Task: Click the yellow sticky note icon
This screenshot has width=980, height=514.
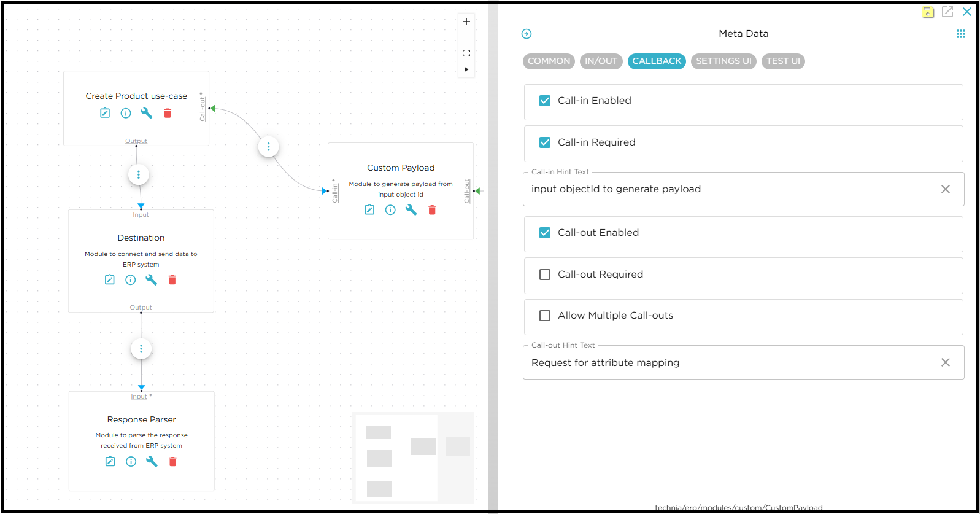Action: 928,12
